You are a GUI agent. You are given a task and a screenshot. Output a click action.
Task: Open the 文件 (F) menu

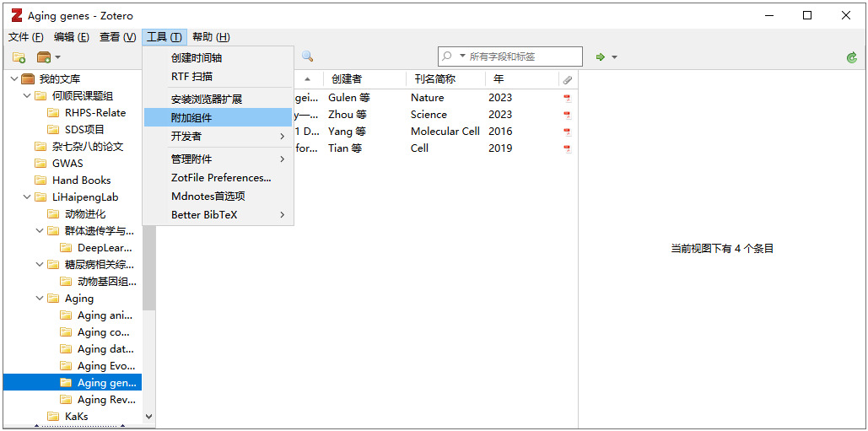[26, 37]
